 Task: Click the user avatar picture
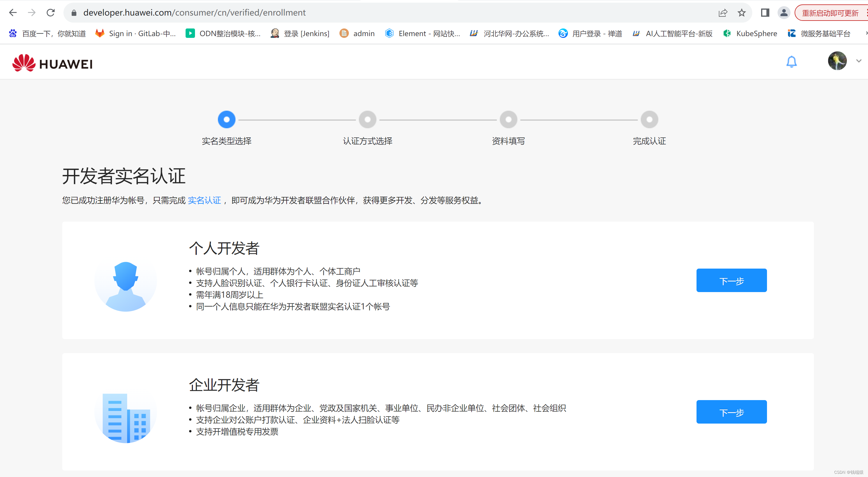tap(837, 61)
